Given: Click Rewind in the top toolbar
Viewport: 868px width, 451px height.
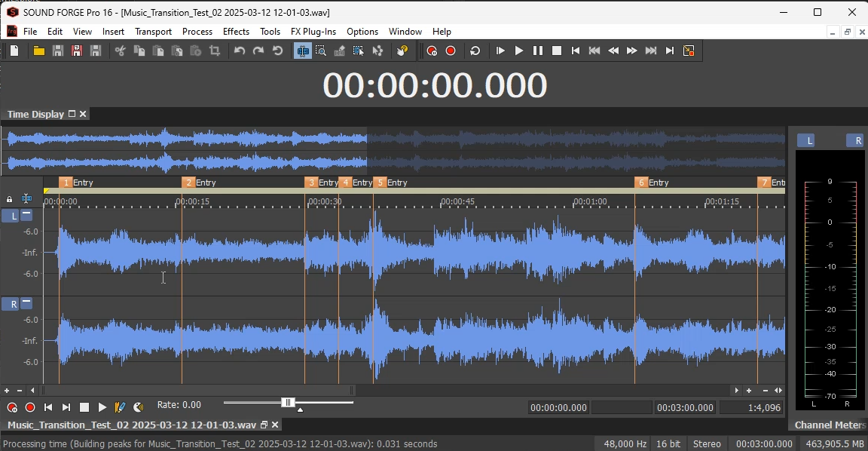Looking at the screenshot, I should 613,51.
